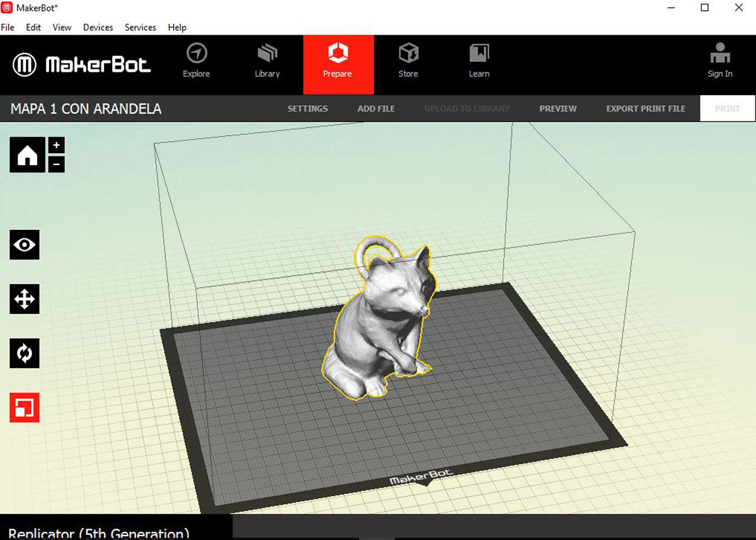
Task: Open print SETTINGS
Action: tap(307, 108)
